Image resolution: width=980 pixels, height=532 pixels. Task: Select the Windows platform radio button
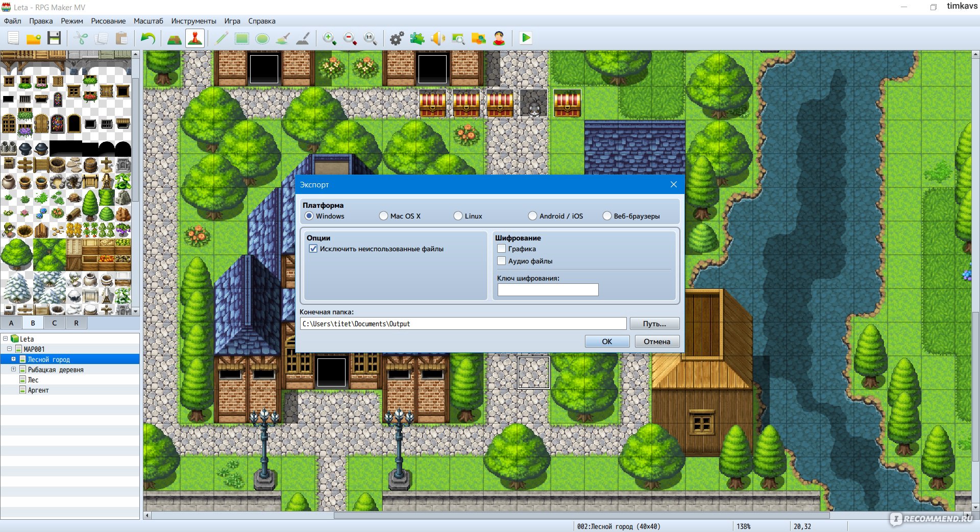pyautogui.click(x=309, y=216)
